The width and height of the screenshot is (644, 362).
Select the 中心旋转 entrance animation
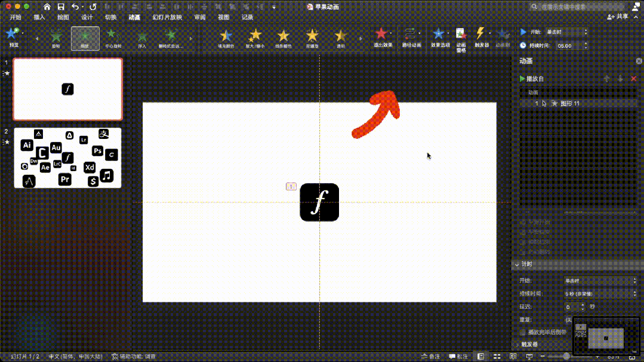point(113,39)
